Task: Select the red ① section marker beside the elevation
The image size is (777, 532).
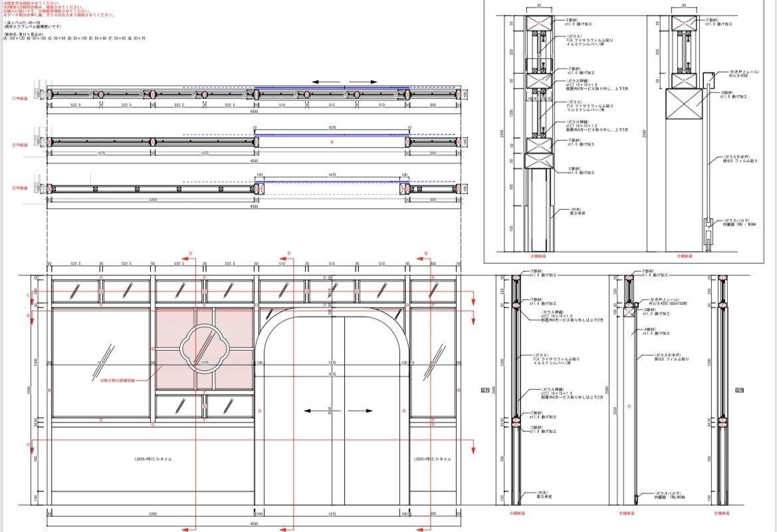Action: coord(28,296)
